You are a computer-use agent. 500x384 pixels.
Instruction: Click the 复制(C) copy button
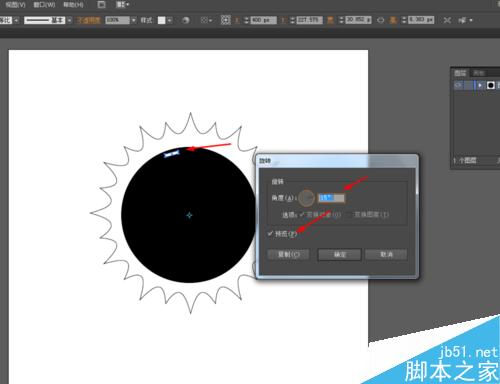coord(288,255)
